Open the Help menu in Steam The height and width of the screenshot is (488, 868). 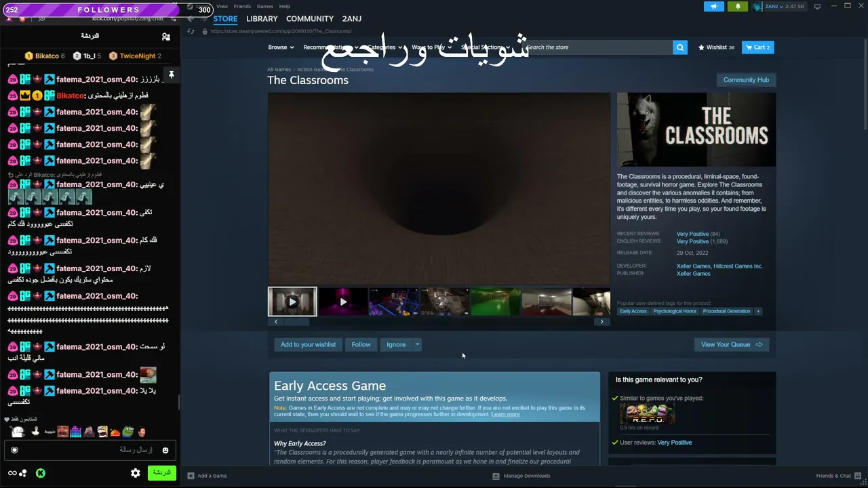285,6
